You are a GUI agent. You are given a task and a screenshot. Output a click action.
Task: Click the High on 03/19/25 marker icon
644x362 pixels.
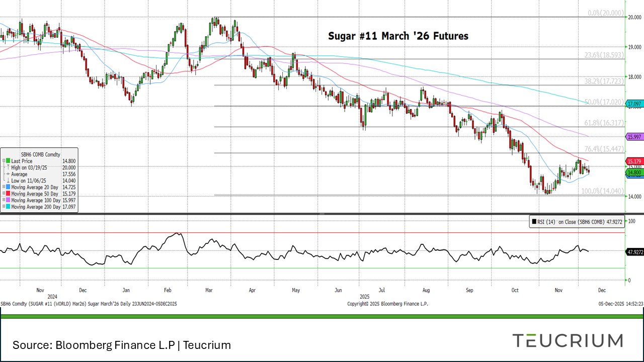8,168
